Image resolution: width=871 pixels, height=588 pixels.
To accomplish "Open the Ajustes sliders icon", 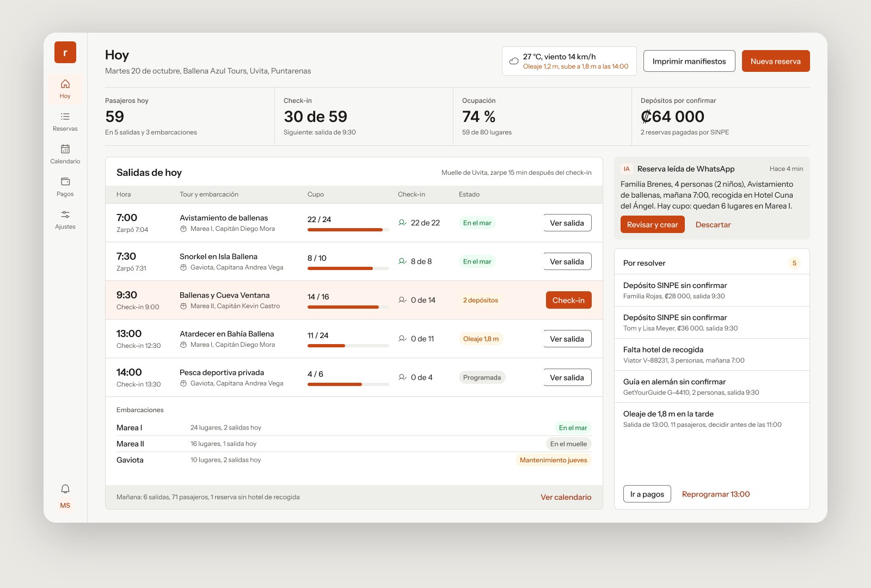I will (x=65, y=215).
